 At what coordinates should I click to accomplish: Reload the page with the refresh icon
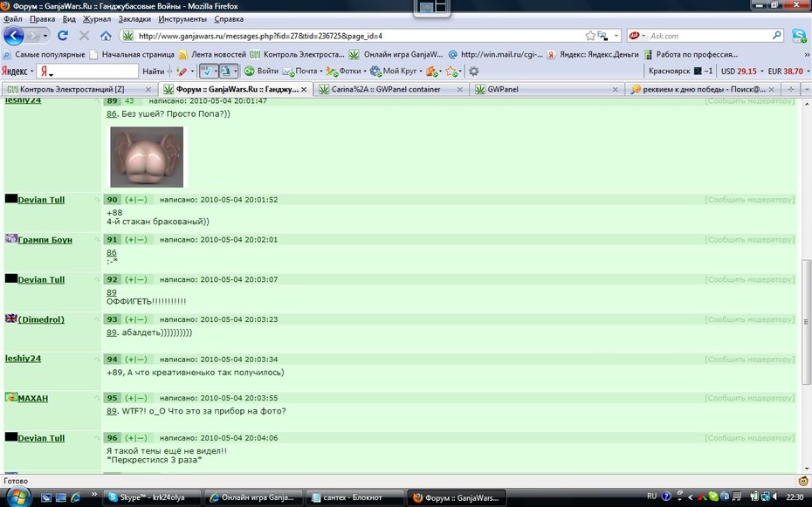63,36
